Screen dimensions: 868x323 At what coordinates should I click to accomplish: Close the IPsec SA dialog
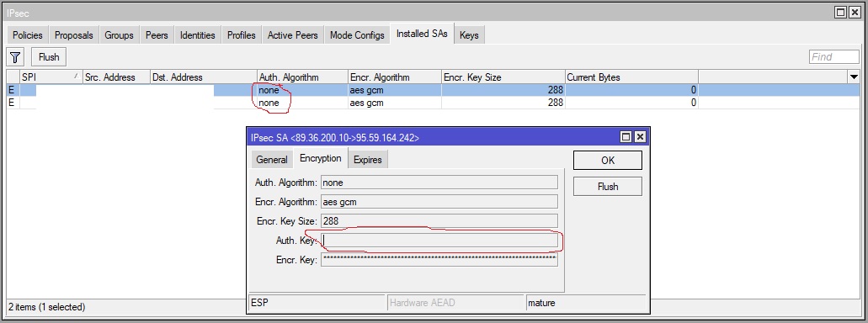point(640,137)
